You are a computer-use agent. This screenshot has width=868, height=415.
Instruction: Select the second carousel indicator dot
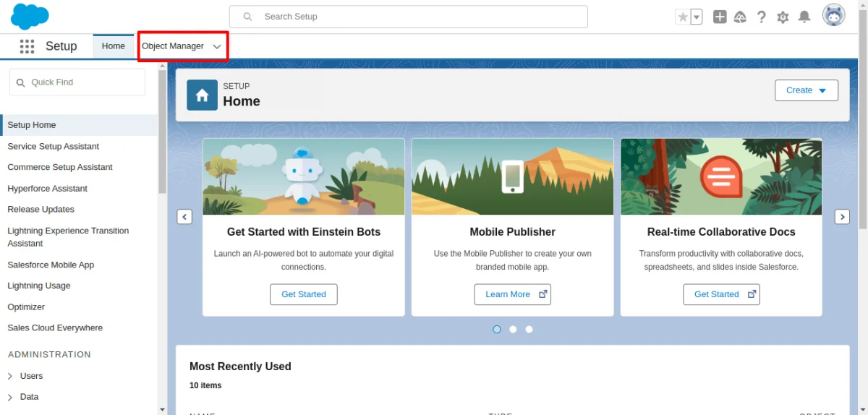[513, 329]
